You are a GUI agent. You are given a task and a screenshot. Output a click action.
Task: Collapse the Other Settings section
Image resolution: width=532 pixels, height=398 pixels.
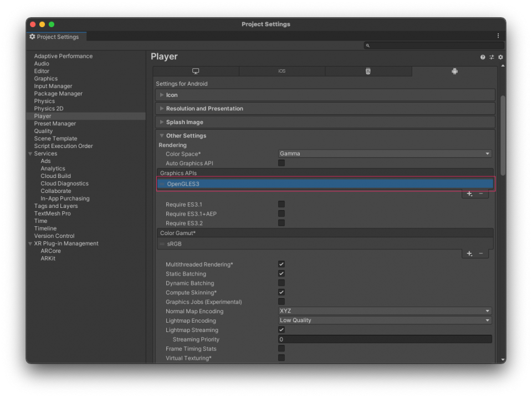(161, 135)
